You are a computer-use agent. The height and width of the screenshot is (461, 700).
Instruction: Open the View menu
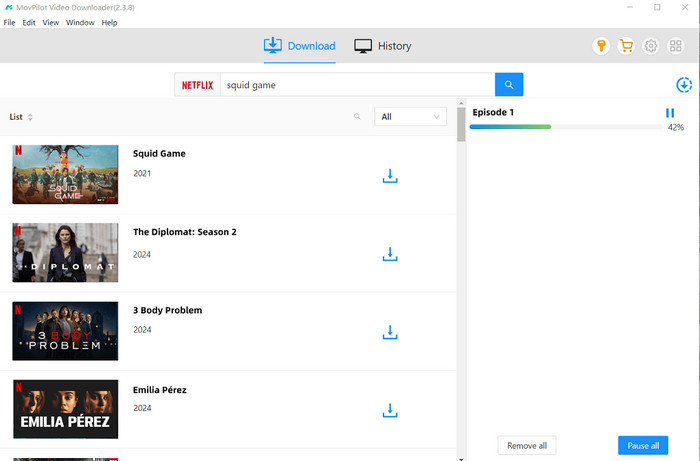pyautogui.click(x=50, y=22)
